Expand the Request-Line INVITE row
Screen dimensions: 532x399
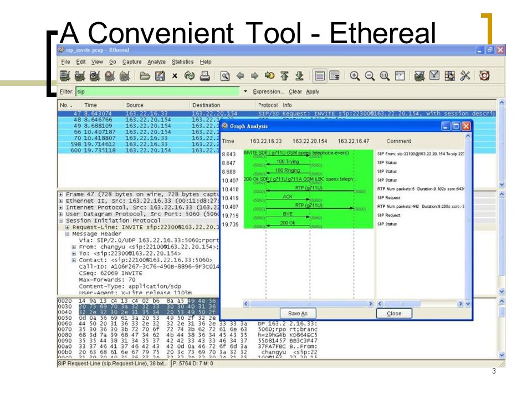point(67,227)
